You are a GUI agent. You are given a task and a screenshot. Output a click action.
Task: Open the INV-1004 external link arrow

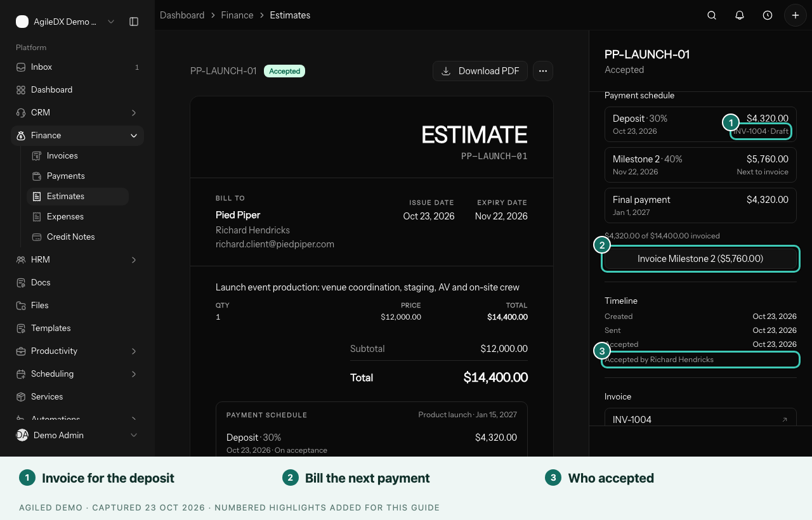(x=785, y=420)
